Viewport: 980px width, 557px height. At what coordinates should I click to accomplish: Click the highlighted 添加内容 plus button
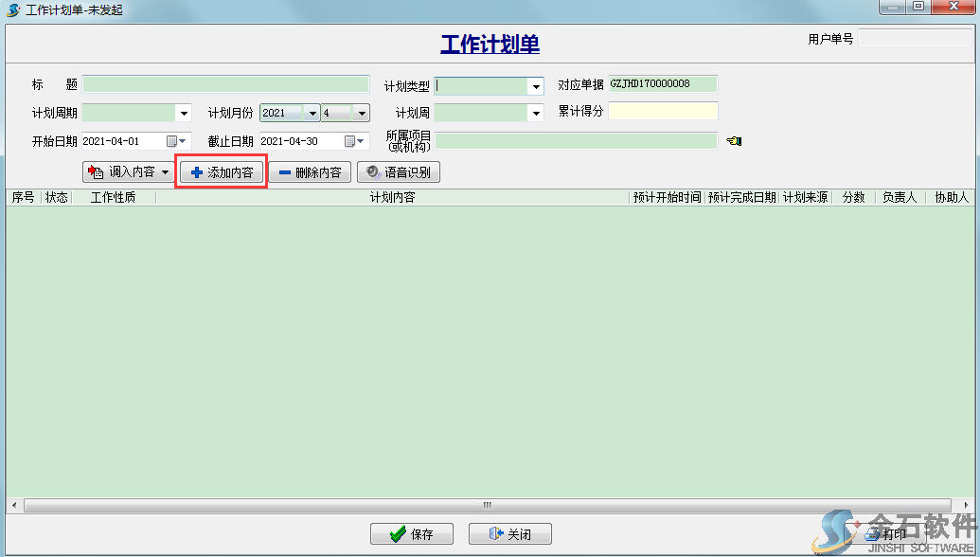221,172
